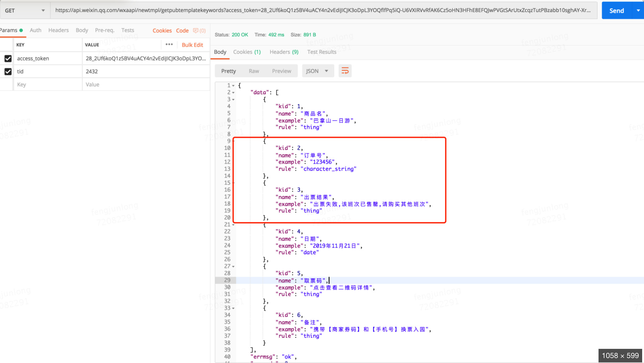Open the Code link
This screenshot has height=363, width=644.
pos(182,30)
